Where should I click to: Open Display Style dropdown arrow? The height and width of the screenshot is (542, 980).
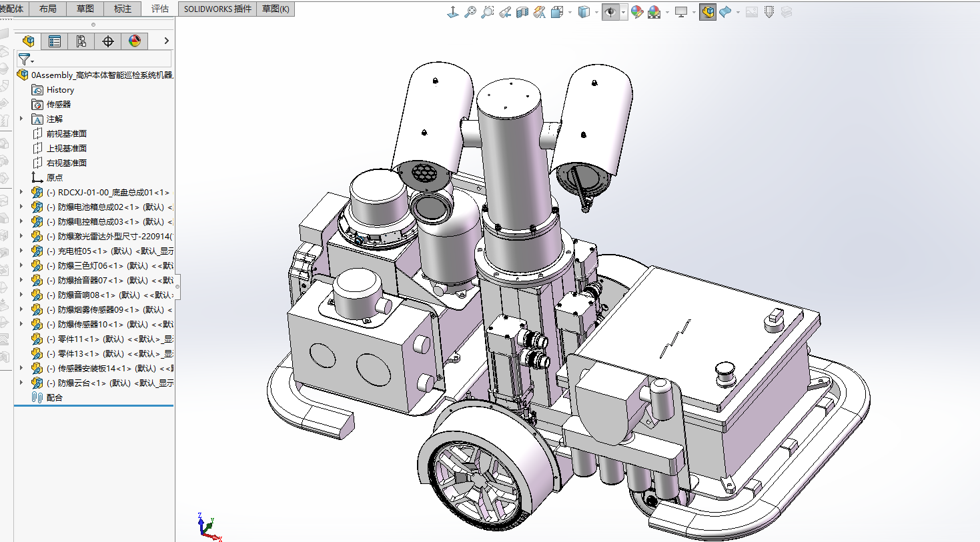click(596, 12)
